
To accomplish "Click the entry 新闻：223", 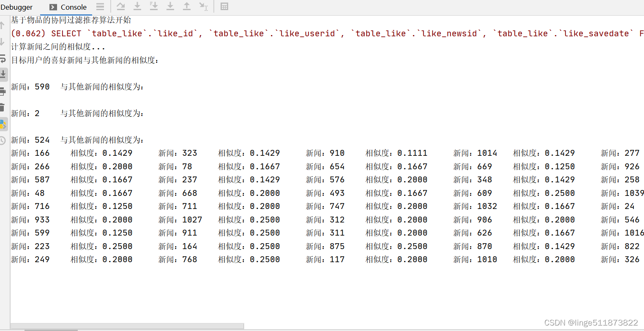I will (30, 246).
